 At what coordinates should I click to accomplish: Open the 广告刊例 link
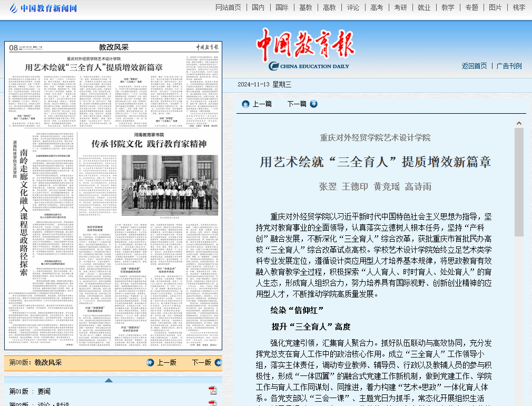point(509,66)
